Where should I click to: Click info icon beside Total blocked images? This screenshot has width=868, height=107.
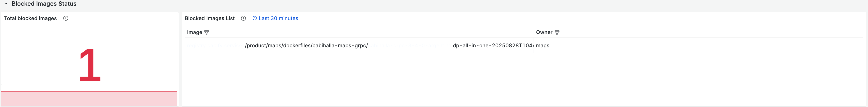point(66,18)
